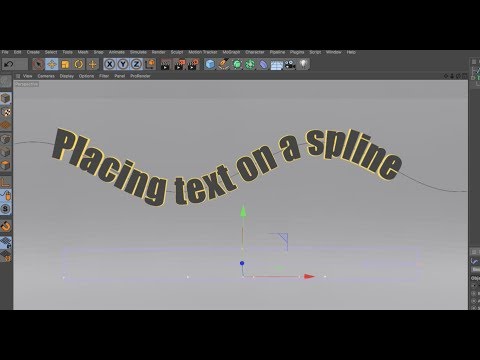Open viewport Panel menu
Viewport: 480px width, 360px height.
119,76
